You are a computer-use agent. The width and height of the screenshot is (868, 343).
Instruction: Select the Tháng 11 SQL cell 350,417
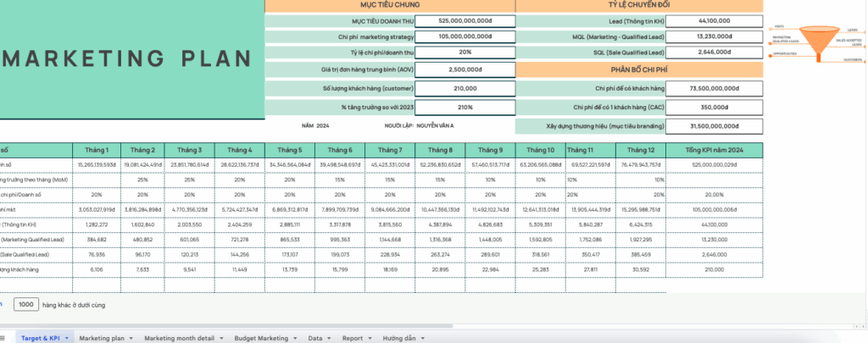[x=590, y=254]
